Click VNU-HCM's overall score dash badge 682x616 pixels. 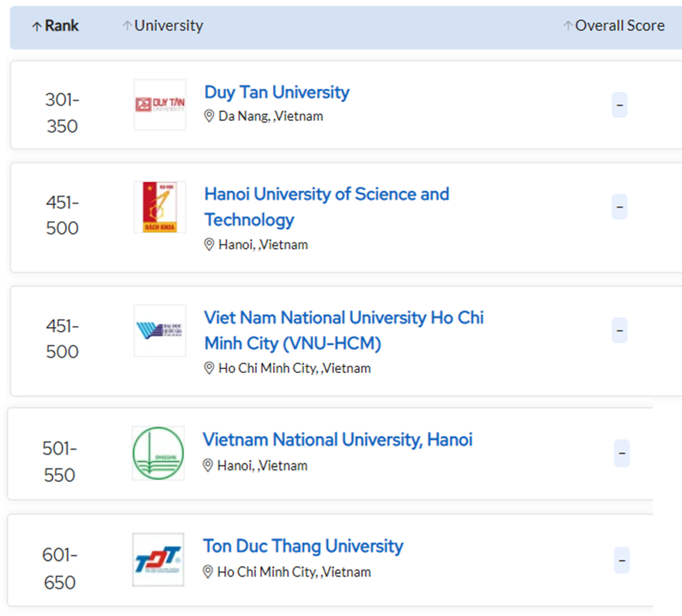point(619,330)
